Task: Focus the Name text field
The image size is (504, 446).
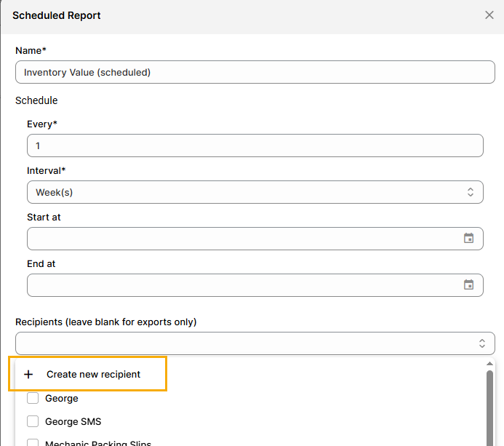Action: (255, 73)
